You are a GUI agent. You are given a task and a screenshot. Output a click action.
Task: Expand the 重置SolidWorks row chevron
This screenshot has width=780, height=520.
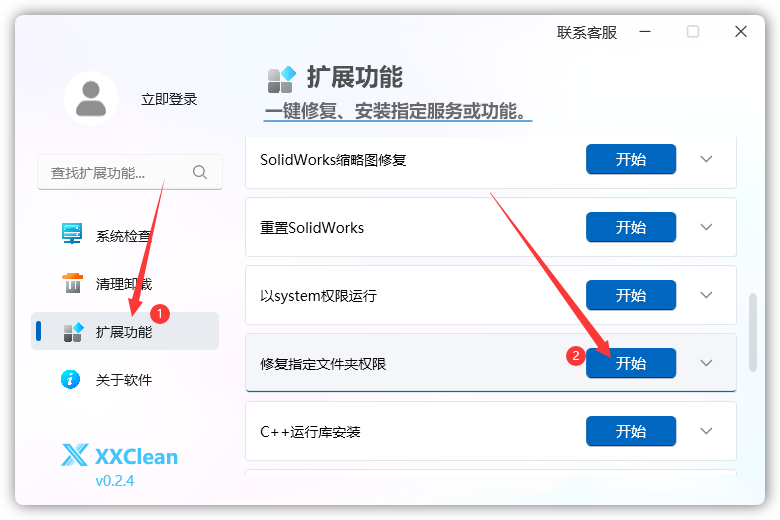tap(707, 228)
